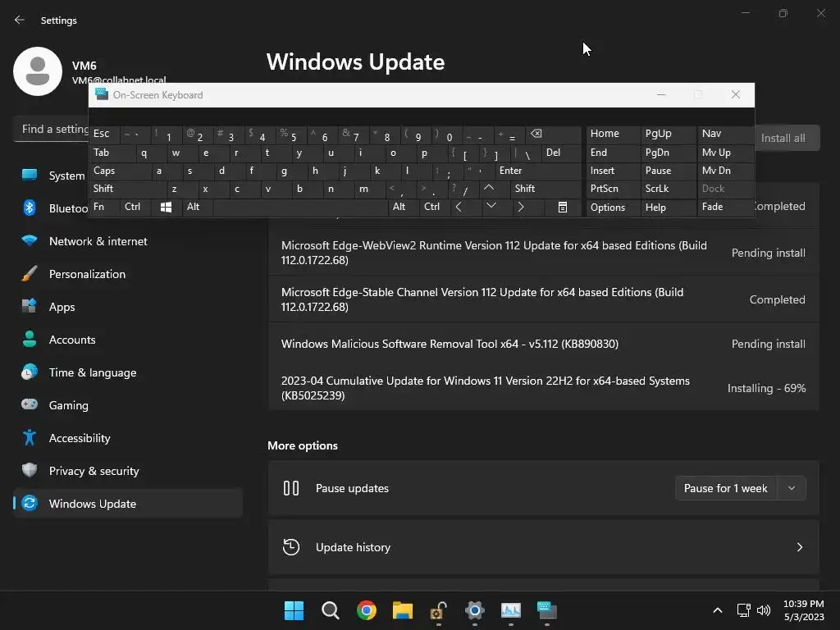The height and width of the screenshot is (630, 840).
Task: Click the context menu key on keyboard
Action: [x=563, y=208]
